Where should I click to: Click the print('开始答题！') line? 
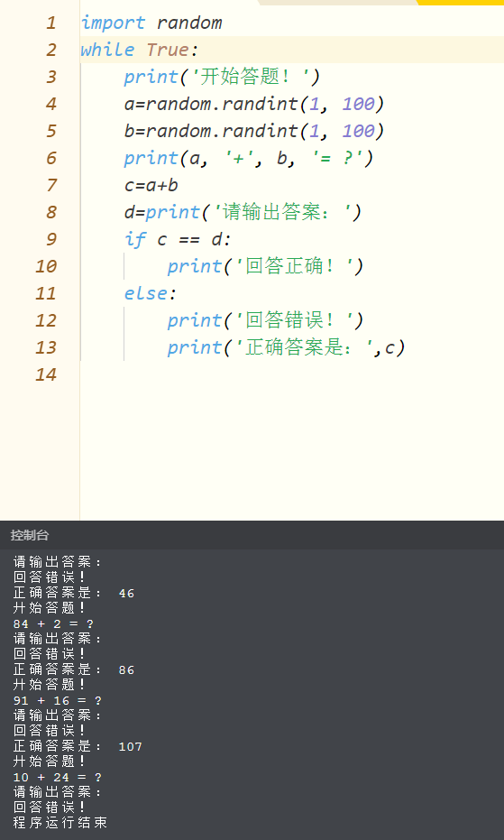point(222,78)
